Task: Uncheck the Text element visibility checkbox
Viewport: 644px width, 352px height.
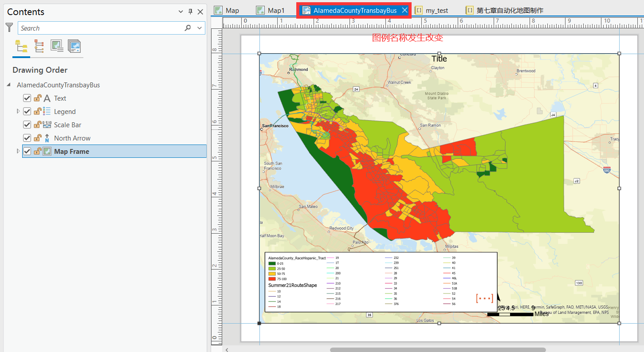Action: 27,98
